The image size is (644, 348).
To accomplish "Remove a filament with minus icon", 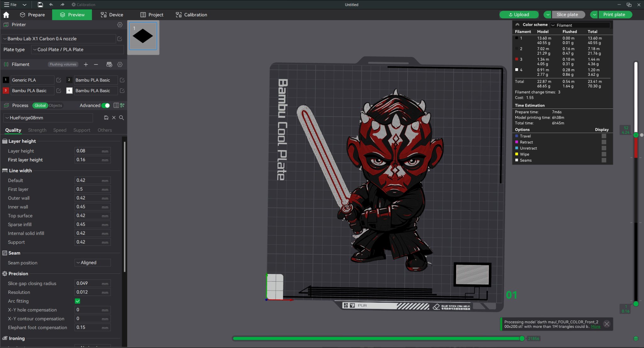I will pos(96,64).
